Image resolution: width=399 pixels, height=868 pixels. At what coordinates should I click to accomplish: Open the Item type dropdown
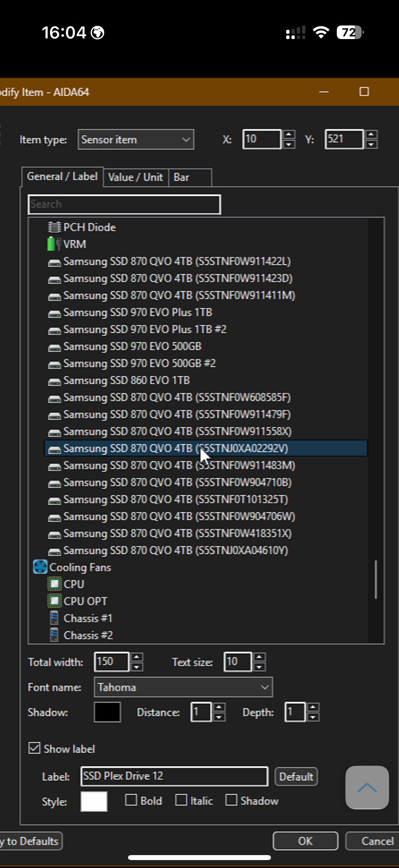136,139
